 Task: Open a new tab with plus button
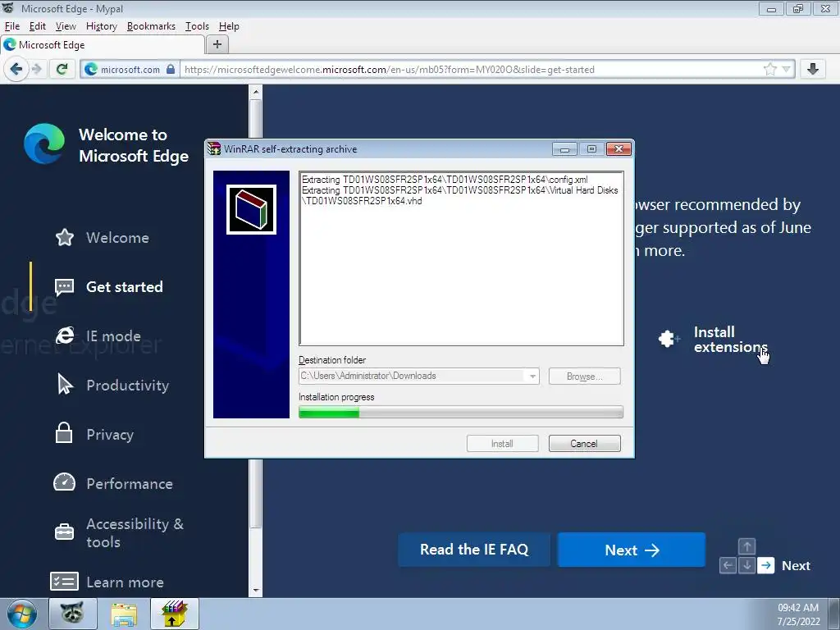(x=217, y=44)
